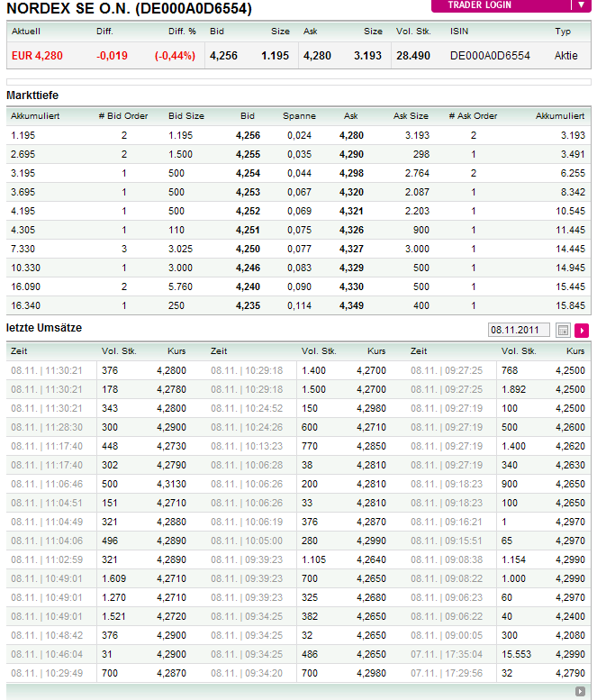Click the date input field 08.11.2011
Screen dimensions: 597x700
(x=519, y=330)
